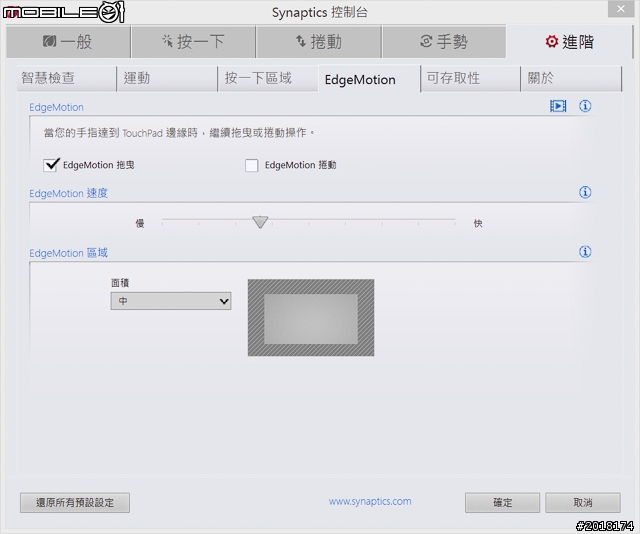Cancel with the 取消 button
The image size is (640, 534).
pyautogui.click(x=583, y=503)
